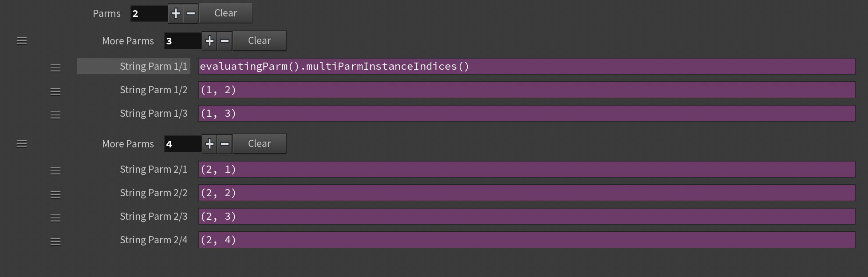Clear the second More Parms multiparm
The image size is (868, 277).
pyautogui.click(x=259, y=144)
